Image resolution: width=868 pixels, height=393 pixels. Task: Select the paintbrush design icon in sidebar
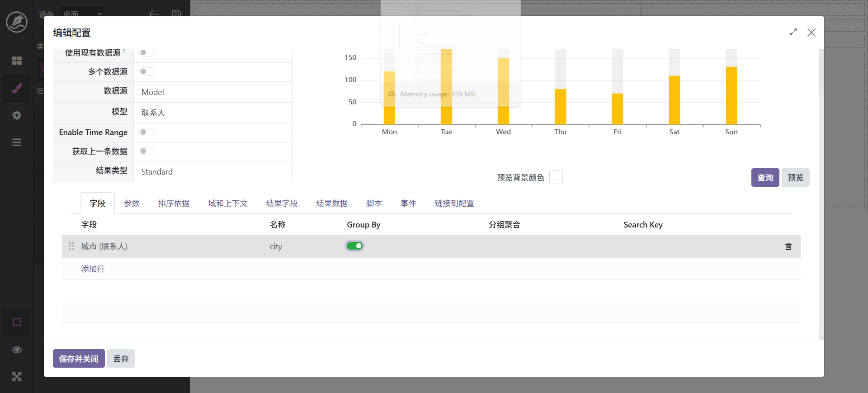tap(17, 88)
